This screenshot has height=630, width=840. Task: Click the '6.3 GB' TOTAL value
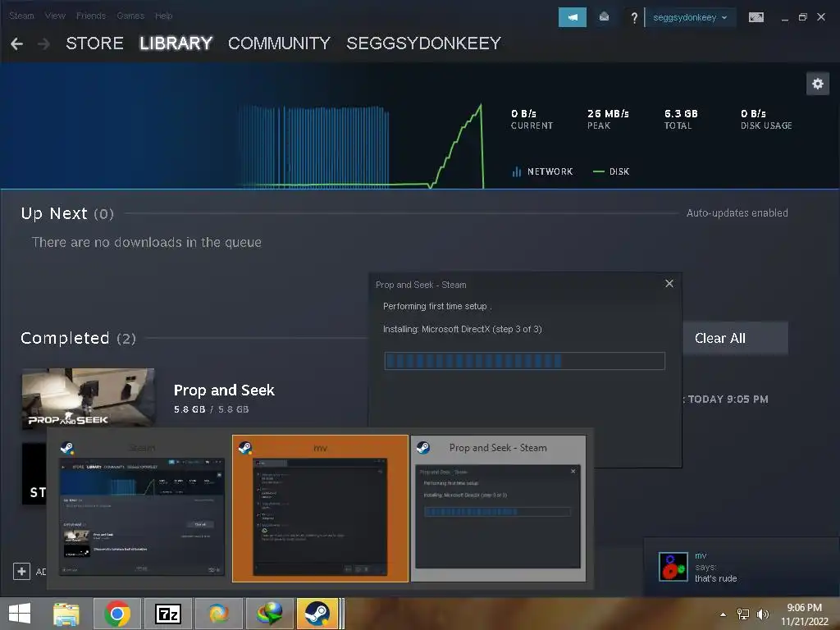pyautogui.click(x=681, y=113)
